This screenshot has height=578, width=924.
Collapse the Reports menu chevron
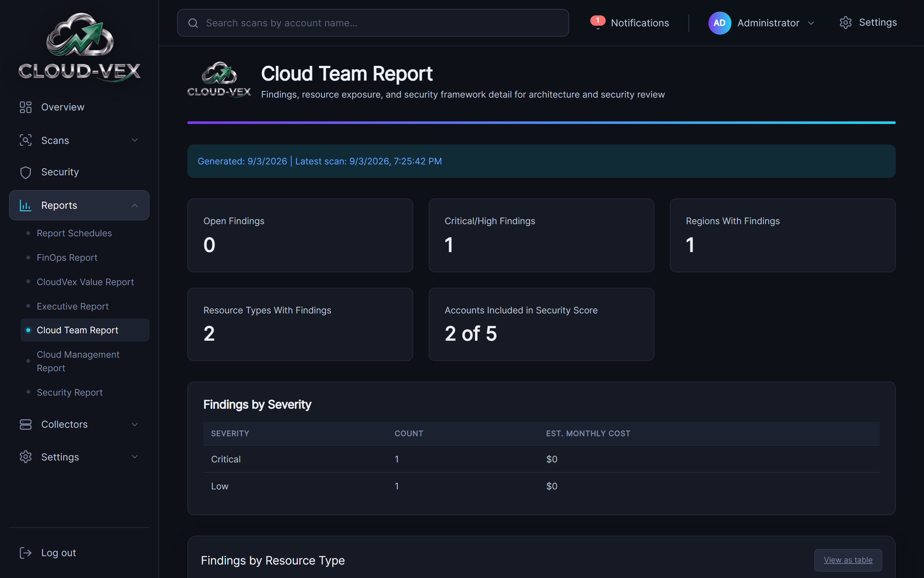(x=135, y=206)
